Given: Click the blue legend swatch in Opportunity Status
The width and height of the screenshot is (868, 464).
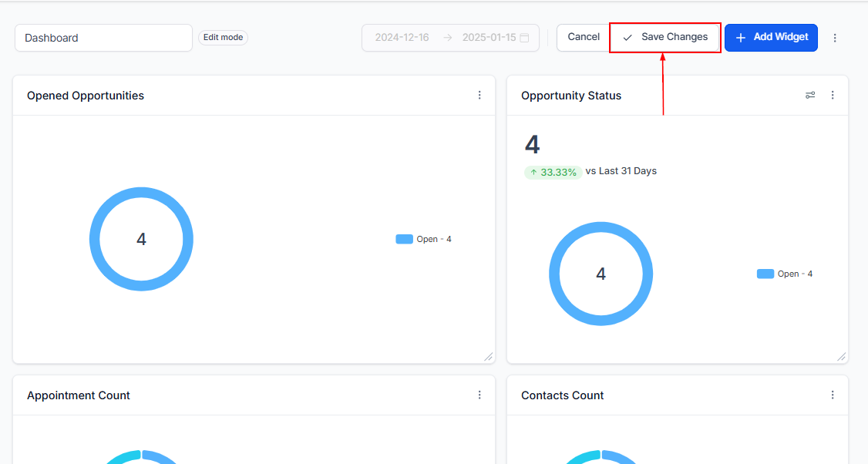Looking at the screenshot, I should [765, 274].
